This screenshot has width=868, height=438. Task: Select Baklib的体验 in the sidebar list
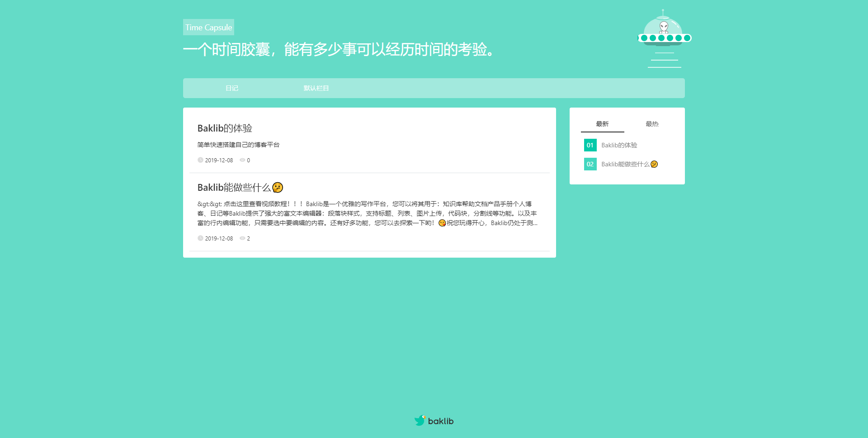click(x=619, y=145)
